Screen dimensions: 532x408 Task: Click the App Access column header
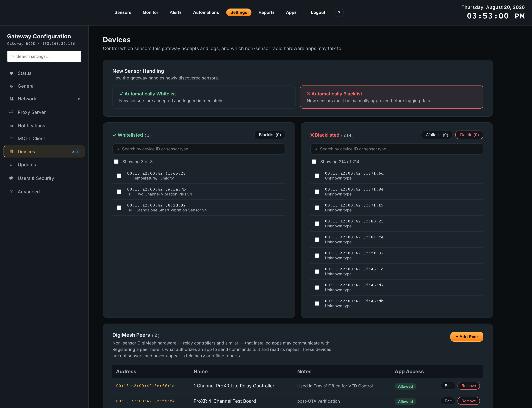409,372
